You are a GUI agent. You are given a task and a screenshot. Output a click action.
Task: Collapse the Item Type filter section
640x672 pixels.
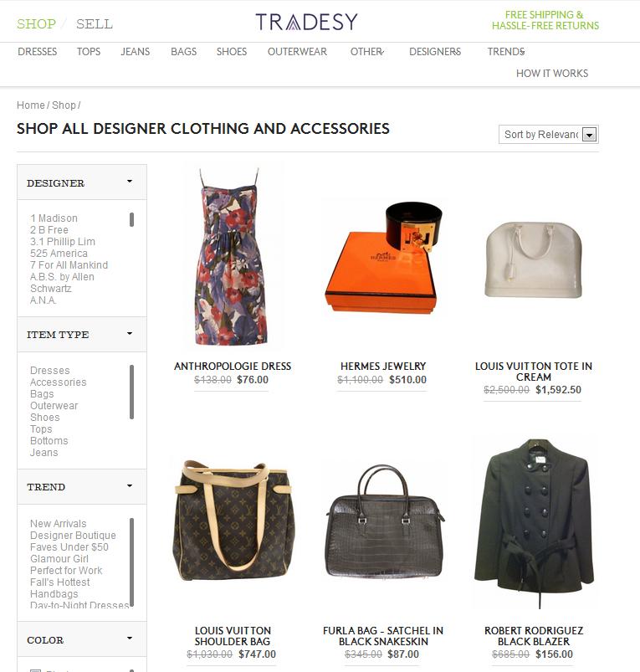click(82, 334)
